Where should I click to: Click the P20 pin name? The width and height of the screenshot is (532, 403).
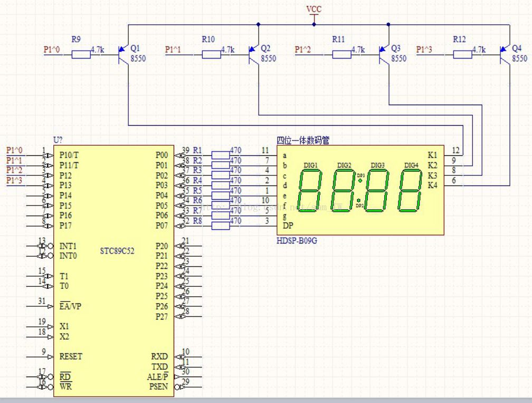tap(162, 246)
